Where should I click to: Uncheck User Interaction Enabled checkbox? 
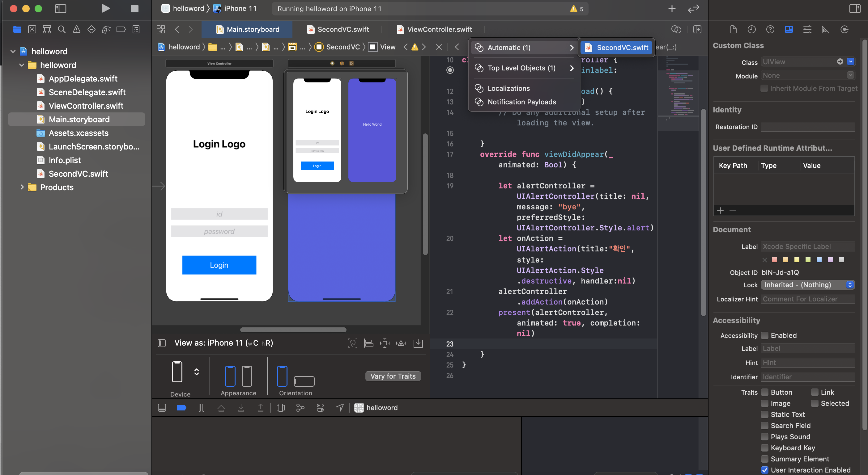click(764, 470)
